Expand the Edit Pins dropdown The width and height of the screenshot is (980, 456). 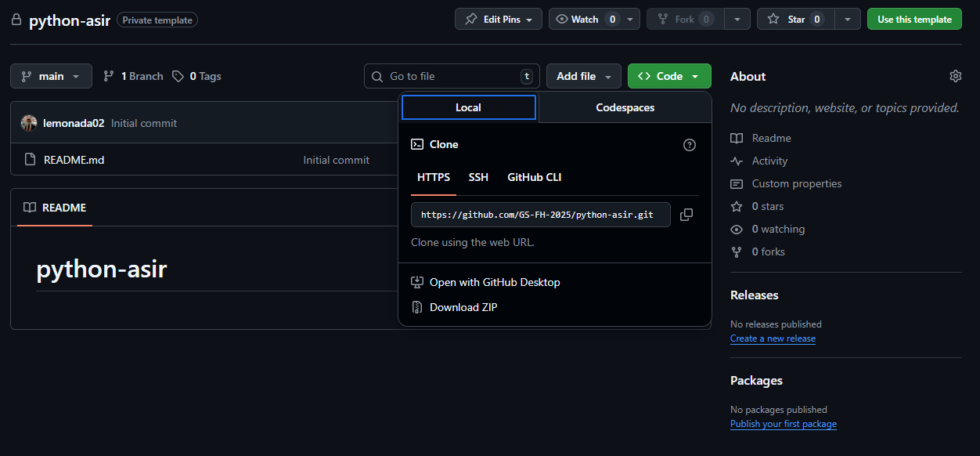point(499,20)
